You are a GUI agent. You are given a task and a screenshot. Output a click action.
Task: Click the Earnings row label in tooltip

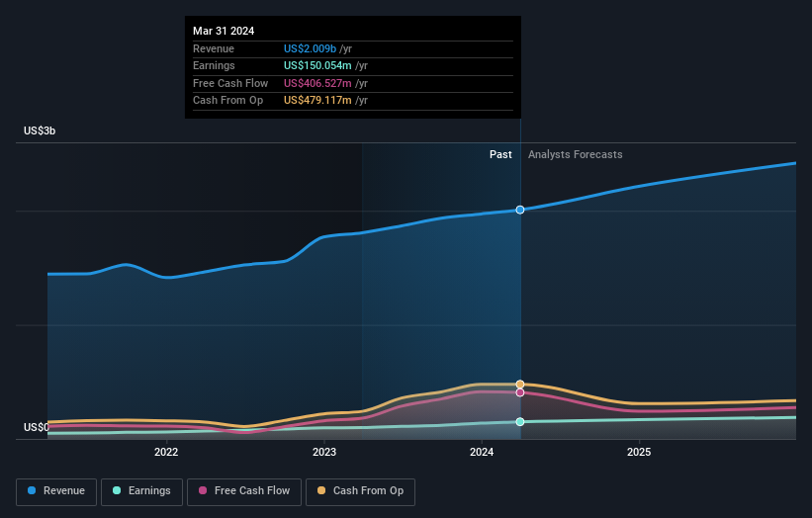tap(214, 65)
